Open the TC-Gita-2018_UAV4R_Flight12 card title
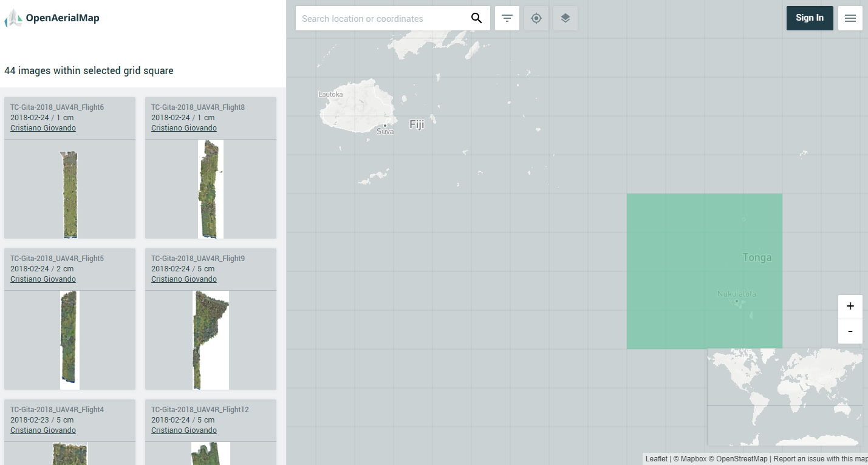868x465 pixels. (x=200, y=410)
